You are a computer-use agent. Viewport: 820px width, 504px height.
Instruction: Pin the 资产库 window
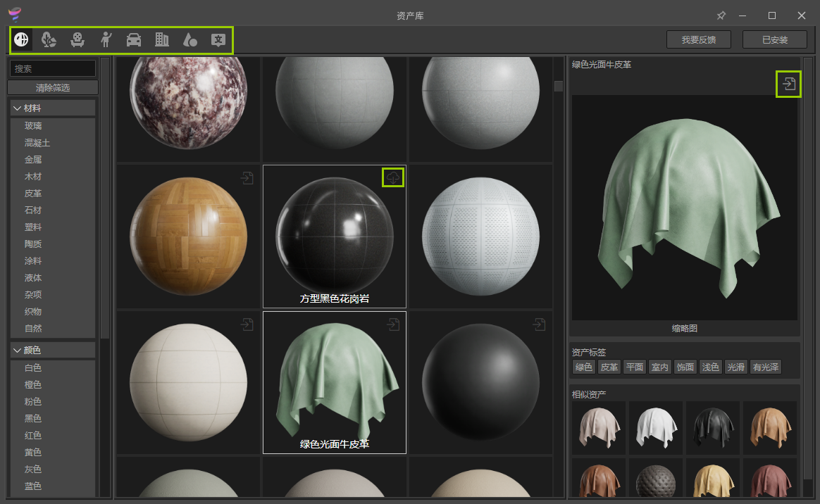[x=721, y=15]
